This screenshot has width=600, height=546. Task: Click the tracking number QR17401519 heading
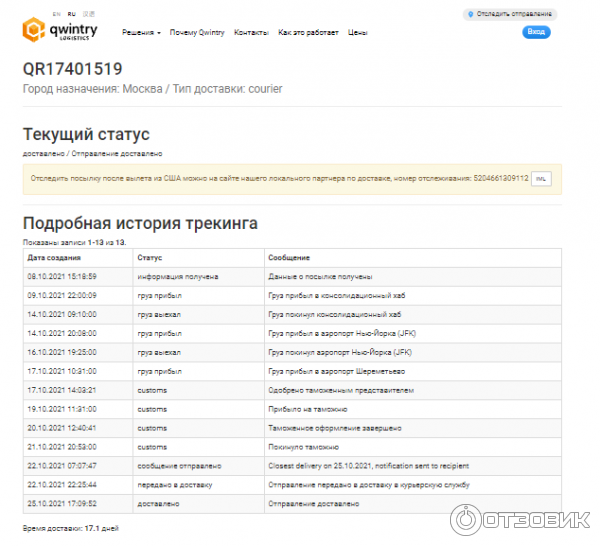tap(73, 69)
